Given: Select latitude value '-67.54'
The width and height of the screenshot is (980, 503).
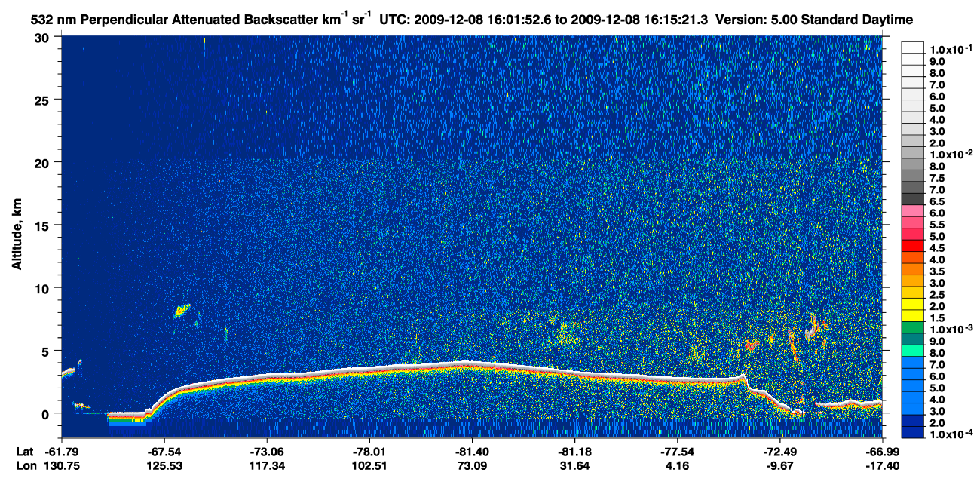Looking at the screenshot, I should tap(164, 452).
